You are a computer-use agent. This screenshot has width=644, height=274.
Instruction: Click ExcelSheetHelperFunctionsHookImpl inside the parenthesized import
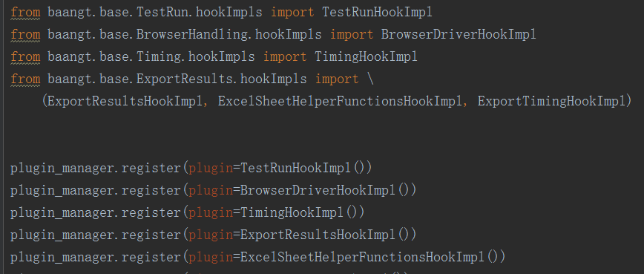pyautogui.click(x=340, y=101)
